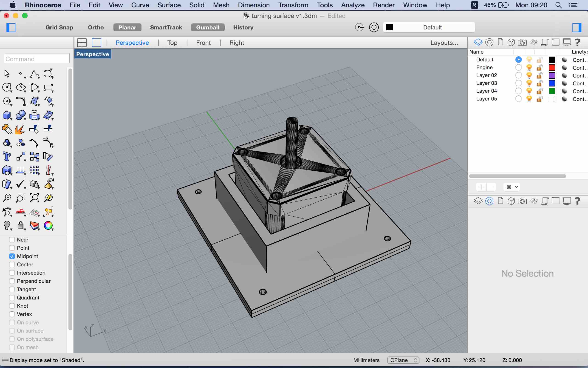Open help question icon in top inspector
This screenshot has height=368, width=588.
point(578,42)
